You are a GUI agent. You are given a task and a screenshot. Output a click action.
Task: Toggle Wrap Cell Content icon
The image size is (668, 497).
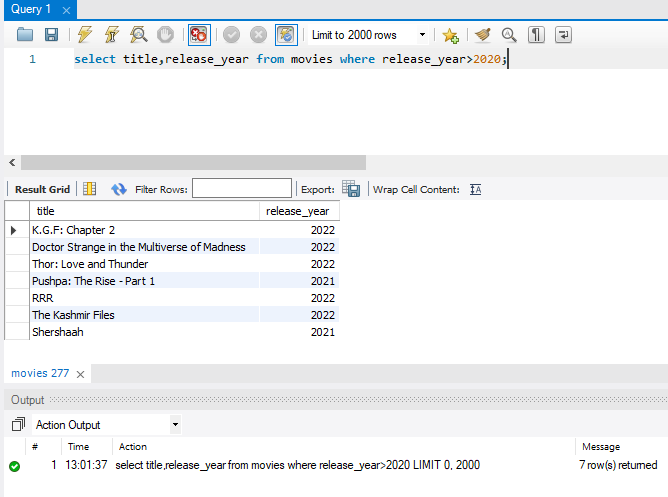(x=475, y=190)
